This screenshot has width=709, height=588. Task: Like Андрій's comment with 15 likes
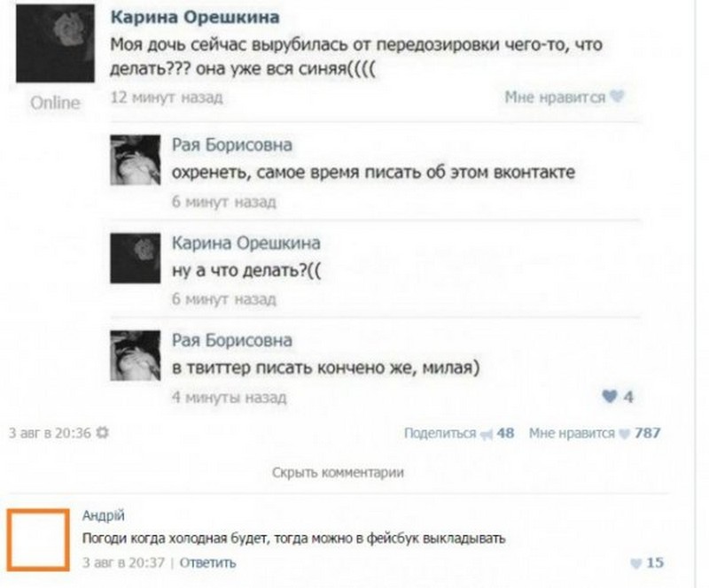[x=635, y=562]
